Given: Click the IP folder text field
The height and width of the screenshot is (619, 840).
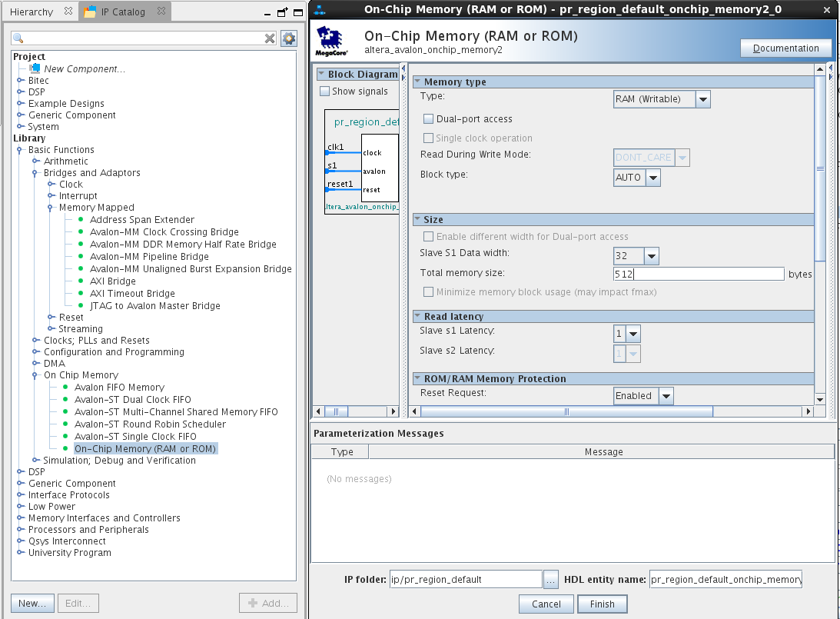Looking at the screenshot, I should pos(466,579).
